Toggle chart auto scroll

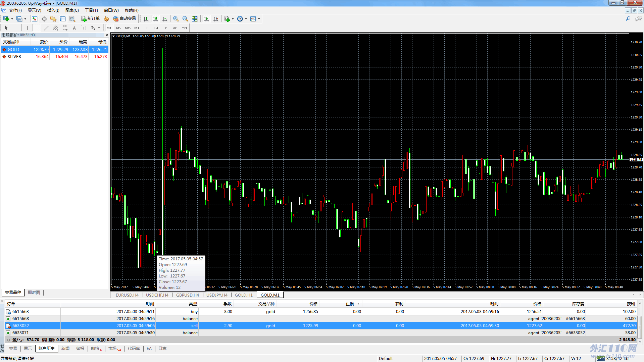[206, 19]
